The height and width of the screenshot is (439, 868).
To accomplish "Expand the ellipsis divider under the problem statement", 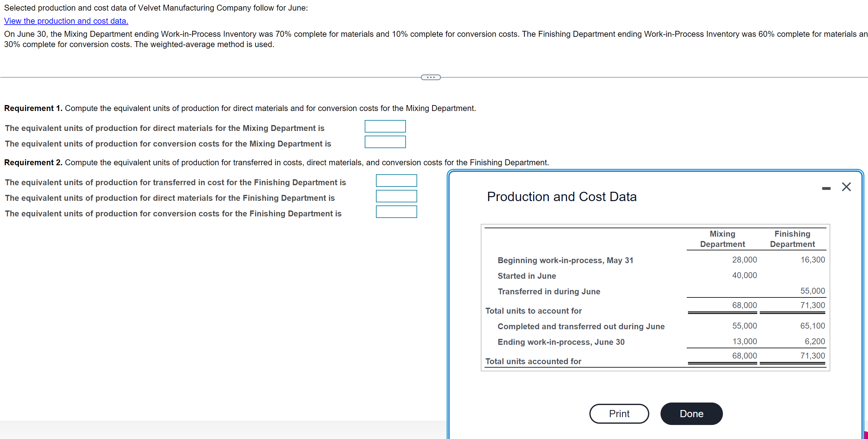I will point(431,77).
